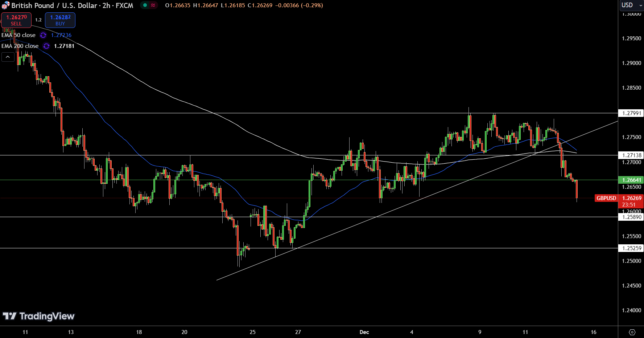Click the Dec label on time axis
The width and height of the screenshot is (644, 338).
click(364, 332)
